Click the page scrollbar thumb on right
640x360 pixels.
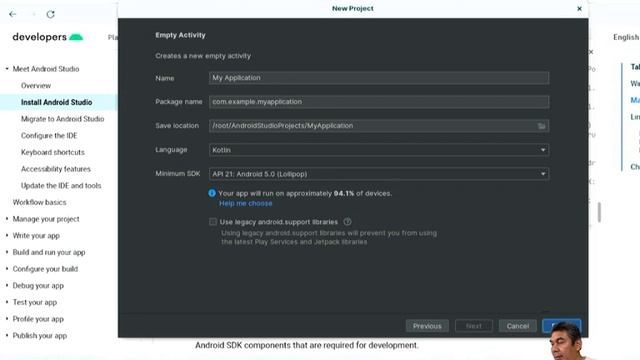[599, 212]
